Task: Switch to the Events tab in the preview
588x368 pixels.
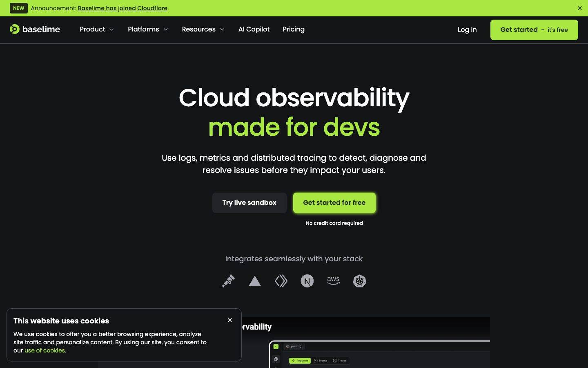Action: click(x=321, y=361)
